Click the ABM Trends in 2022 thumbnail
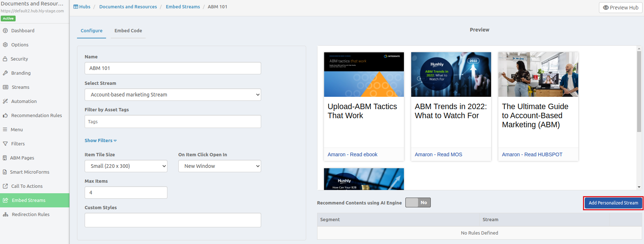The width and height of the screenshot is (644, 244). coord(451,74)
